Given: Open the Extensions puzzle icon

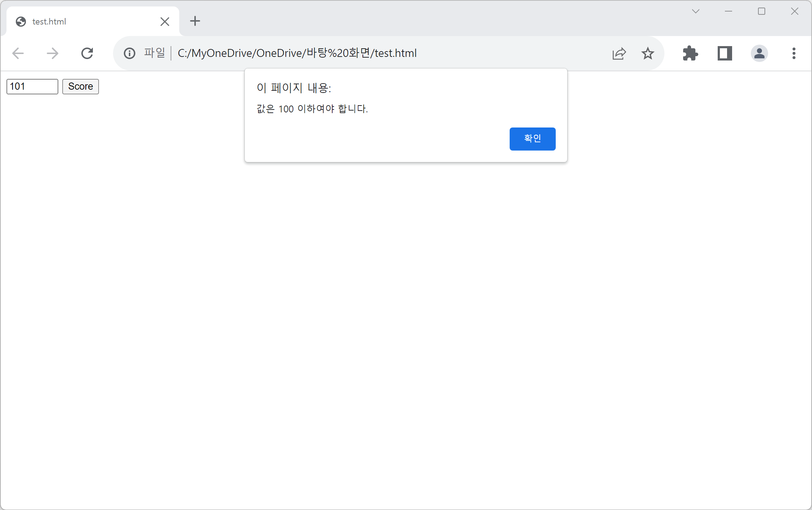Looking at the screenshot, I should 690,53.
